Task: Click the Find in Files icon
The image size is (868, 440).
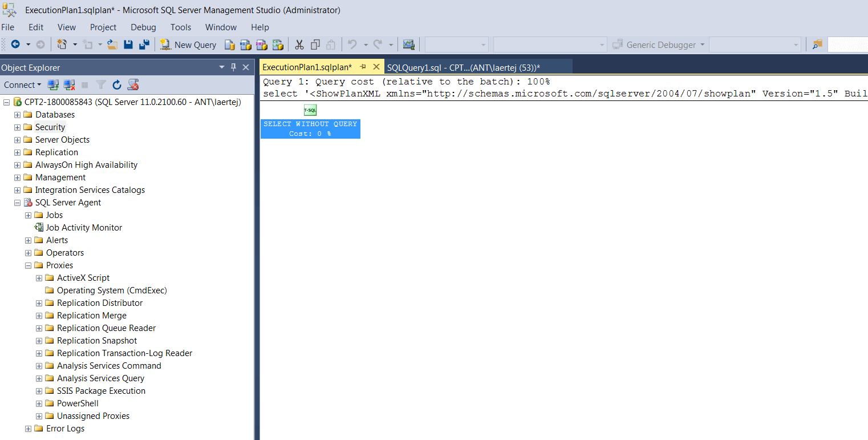Action: [818, 45]
